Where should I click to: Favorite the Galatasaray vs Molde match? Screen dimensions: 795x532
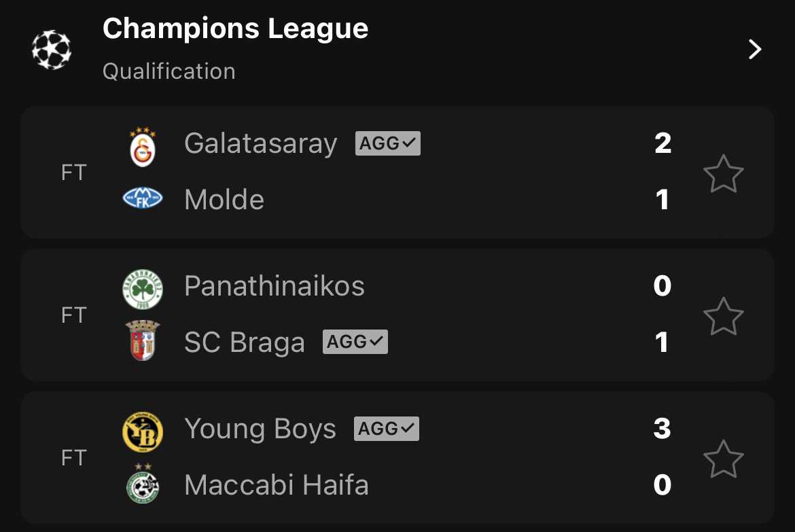click(723, 173)
